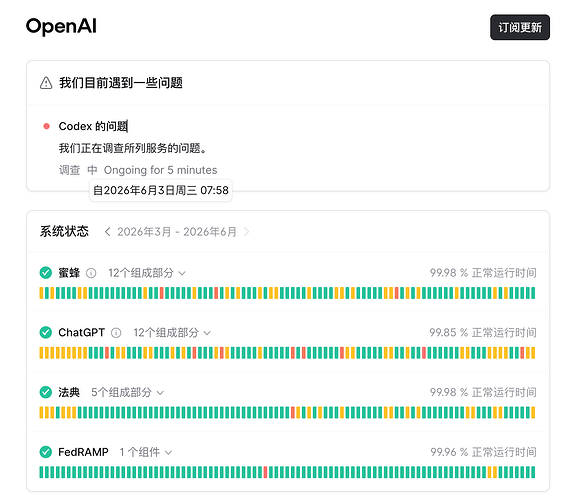The width and height of the screenshot is (562, 500).
Task: Click the red bar in FedRAMP timeline
Action: 265,472
